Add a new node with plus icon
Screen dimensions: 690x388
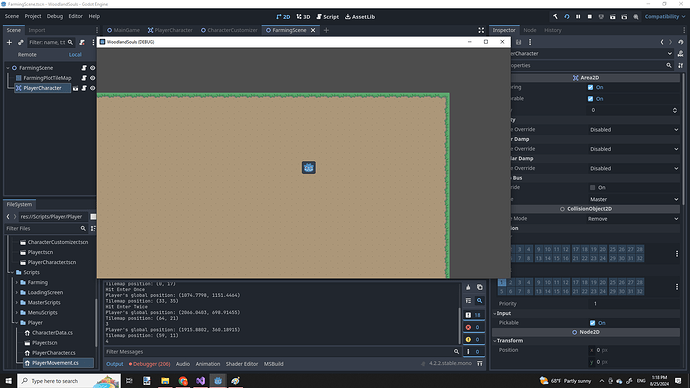click(9, 42)
